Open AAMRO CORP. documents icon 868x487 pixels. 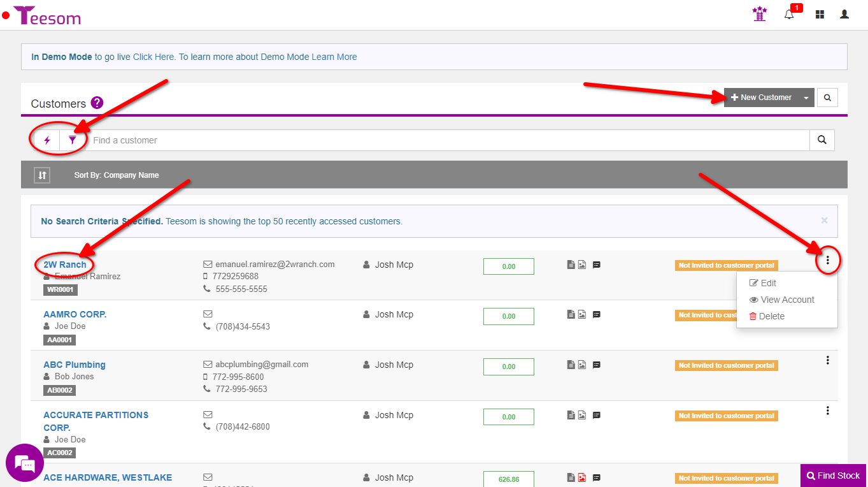[x=571, y=314]
